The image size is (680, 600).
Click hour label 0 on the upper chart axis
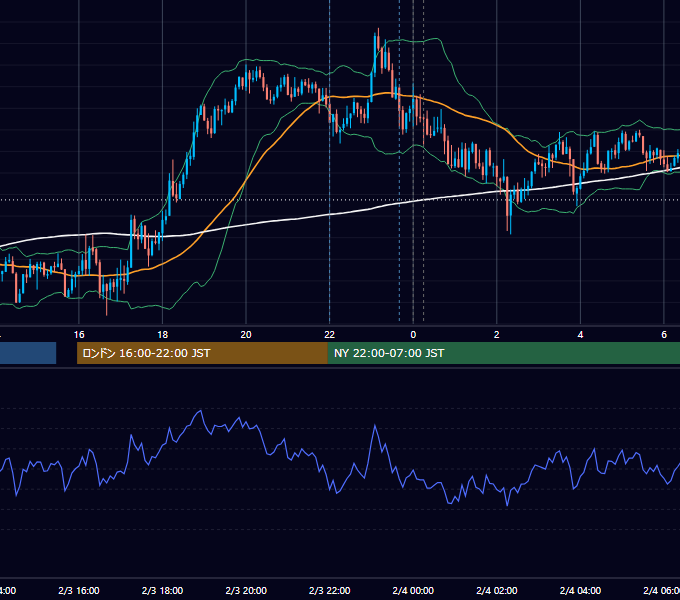[x=413, y=335]
